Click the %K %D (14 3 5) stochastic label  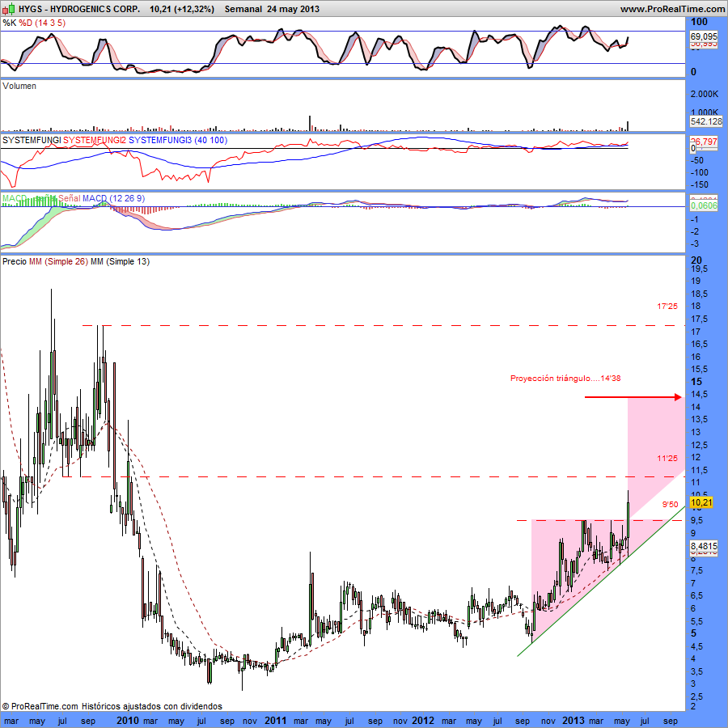(x=34, y=23)
